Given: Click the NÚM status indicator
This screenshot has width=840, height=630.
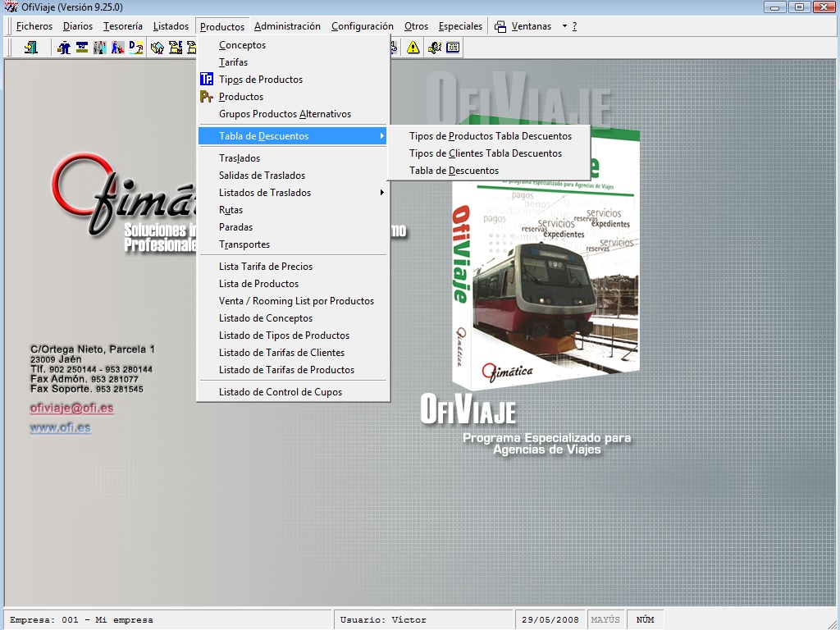Looking at the screenshot, I should (x=645, y=619).
